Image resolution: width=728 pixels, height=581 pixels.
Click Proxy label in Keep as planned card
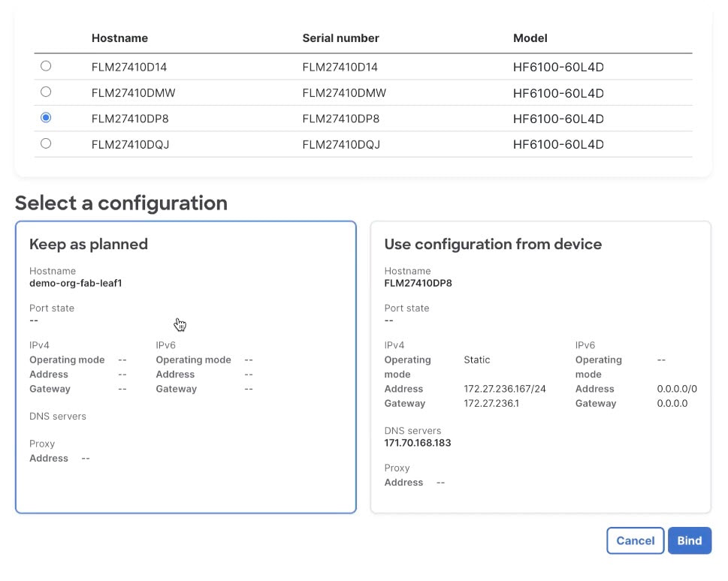click(42, 444)
